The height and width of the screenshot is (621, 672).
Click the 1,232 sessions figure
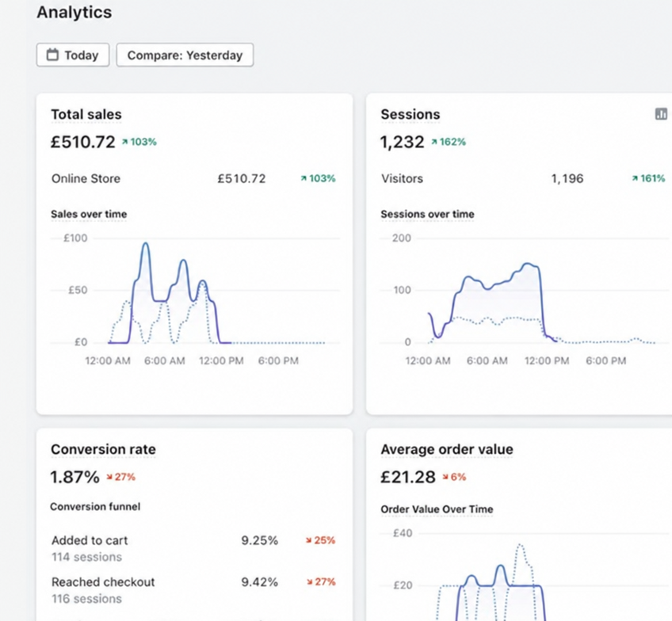(x=402, y=142)
